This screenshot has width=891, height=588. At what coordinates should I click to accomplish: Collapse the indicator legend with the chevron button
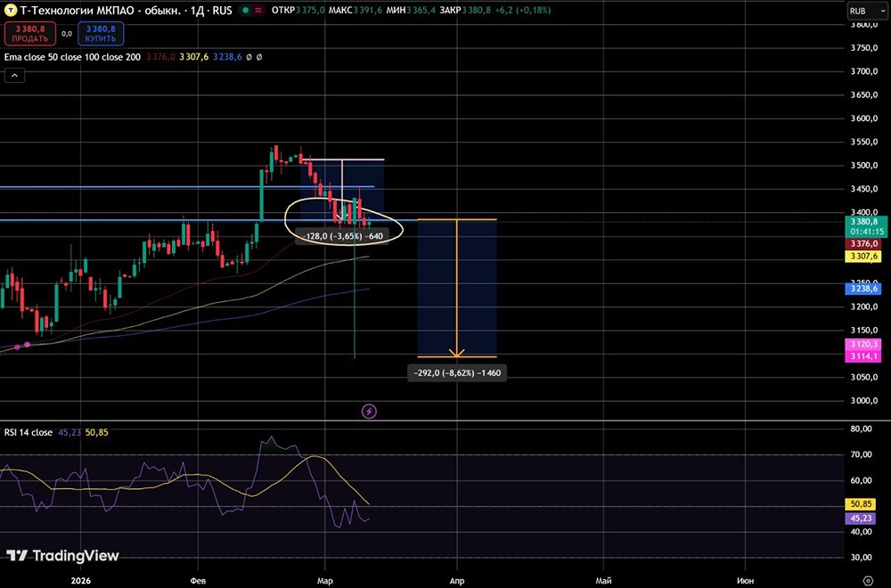(x=15, y=75)
